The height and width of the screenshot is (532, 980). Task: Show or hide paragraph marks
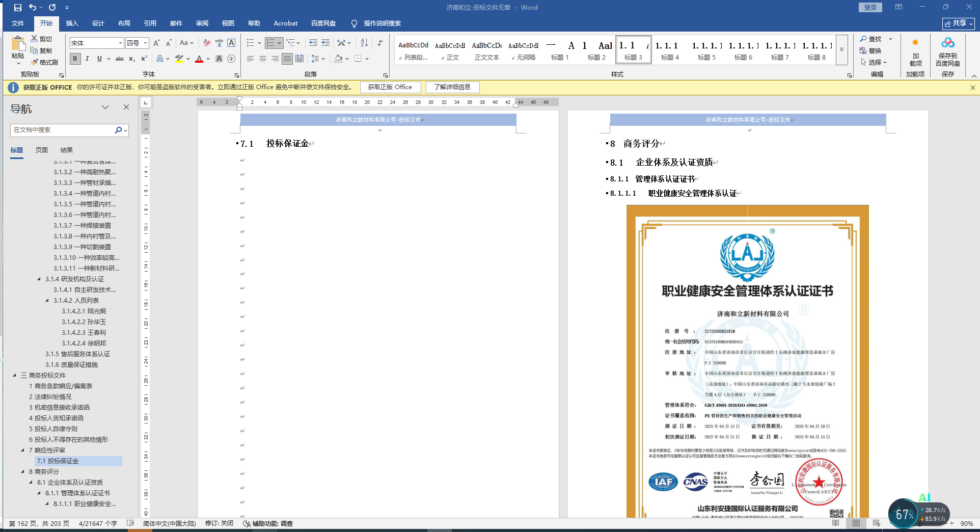380,43
